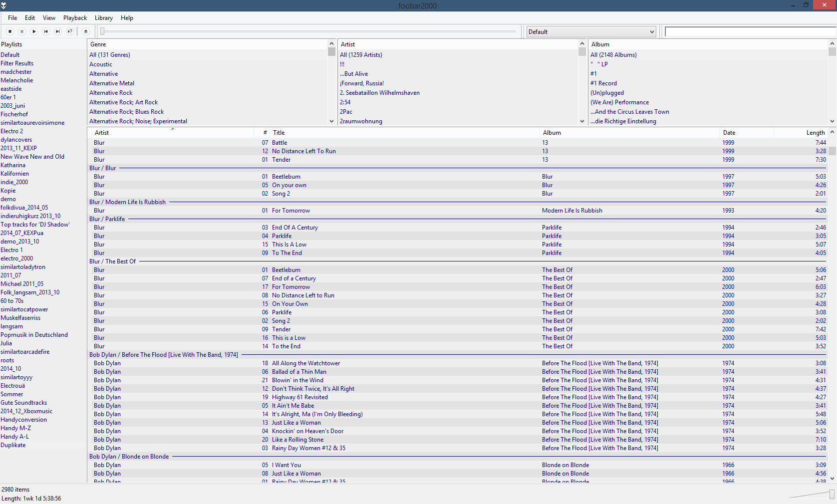Select End Of A Century from Parklife
The image size is (837, 504).
pyautogui.click(x=458, y=228)
